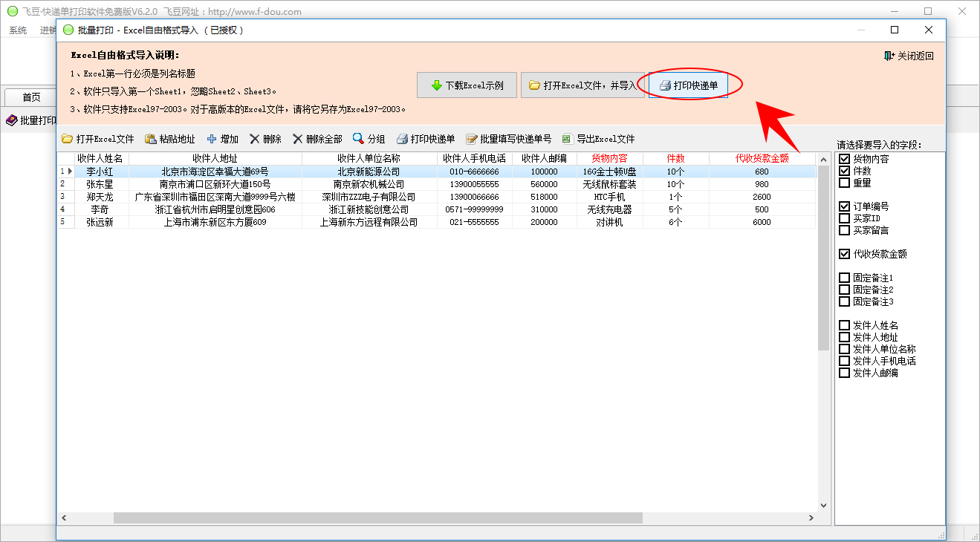
Task: Check the 发件人手机电话 checkbox
Action: click(844, 361)
